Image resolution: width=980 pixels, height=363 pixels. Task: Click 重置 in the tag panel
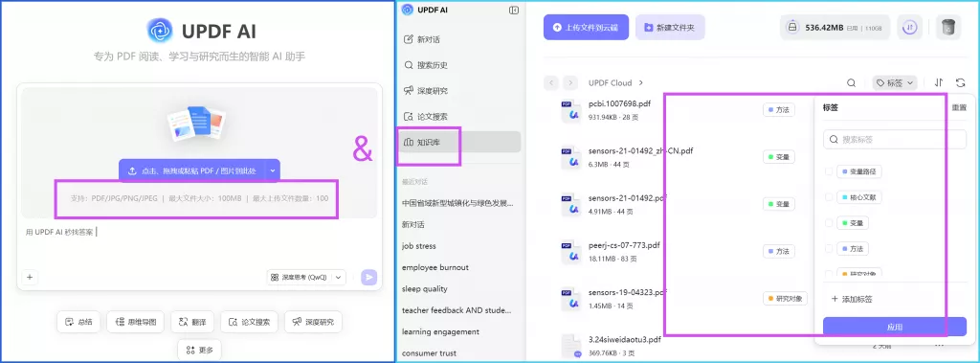point(959,107)
